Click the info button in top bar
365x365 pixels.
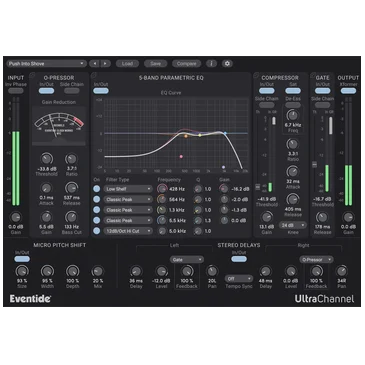tap(211, 63)
